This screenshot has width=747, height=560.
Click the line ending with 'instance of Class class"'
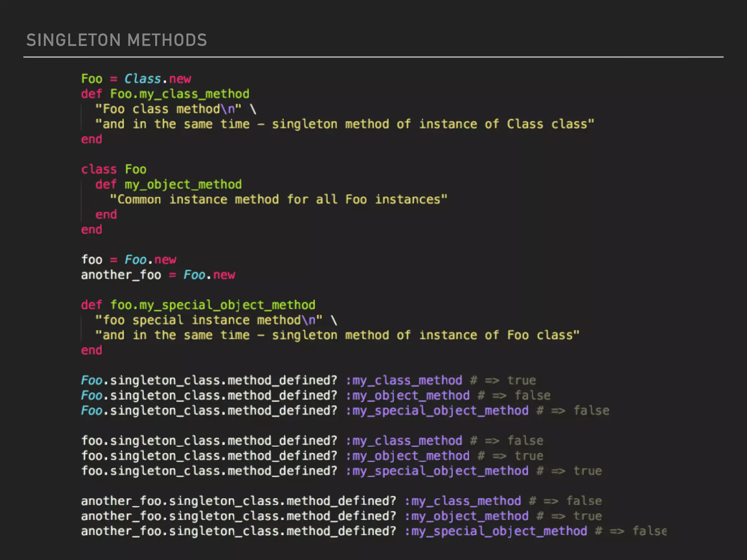tap(345, 124)
